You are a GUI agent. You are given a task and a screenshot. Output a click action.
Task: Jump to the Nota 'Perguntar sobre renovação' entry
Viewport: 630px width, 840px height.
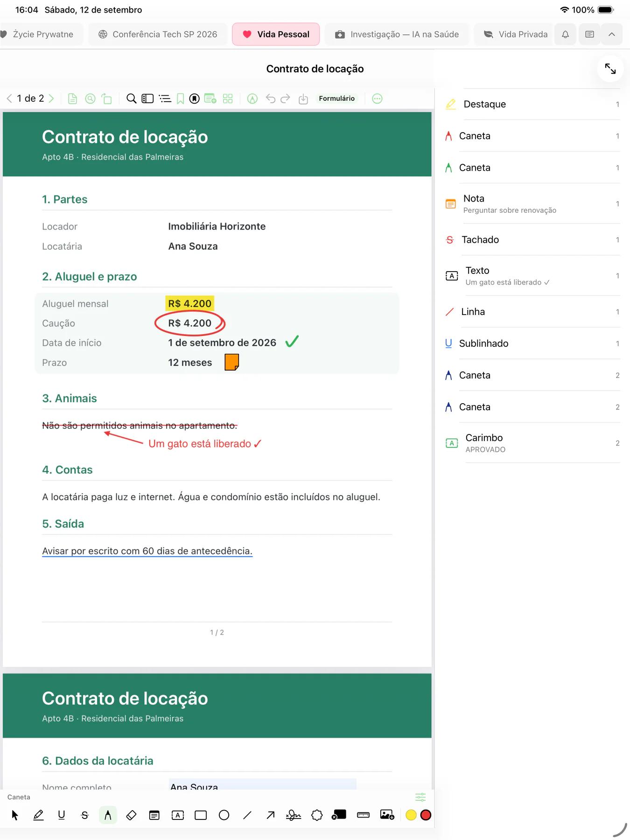click(532, 203)
